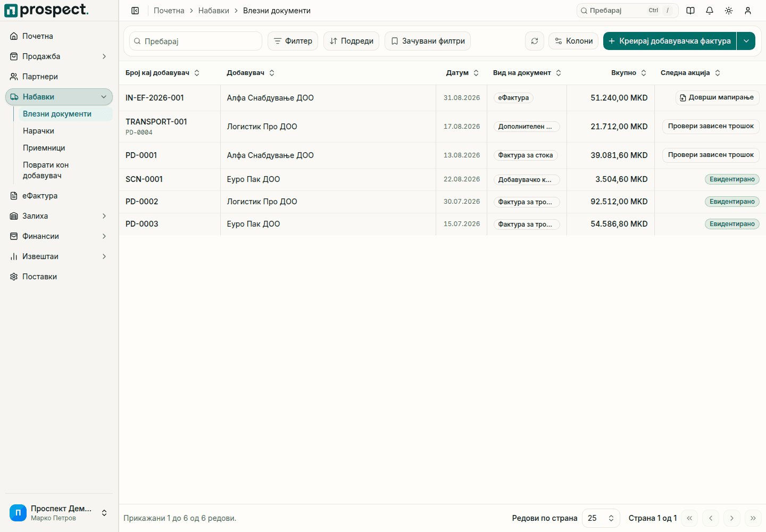Click the table Пребарај search field
The image size is (766, 532).
click(x=196, y=41)
